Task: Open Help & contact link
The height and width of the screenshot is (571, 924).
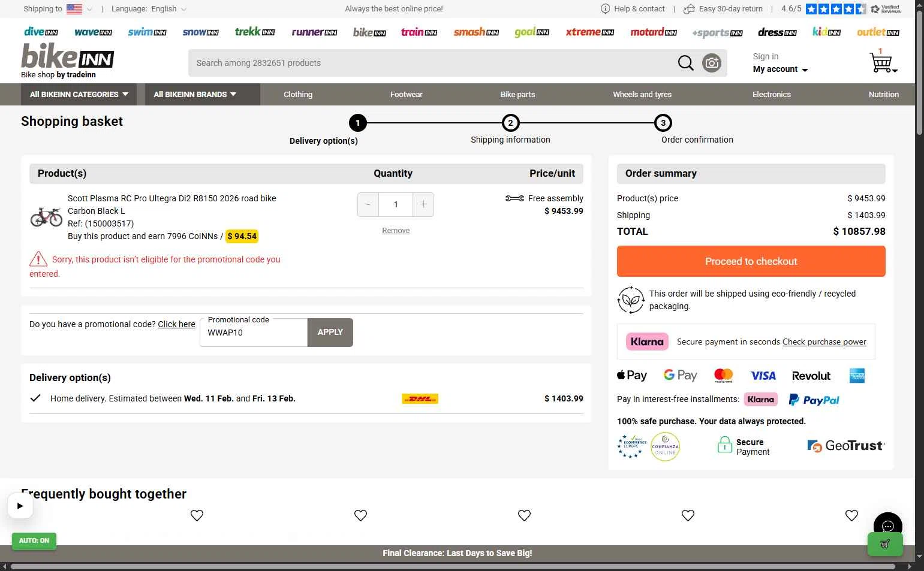Action: pos(633,9)
